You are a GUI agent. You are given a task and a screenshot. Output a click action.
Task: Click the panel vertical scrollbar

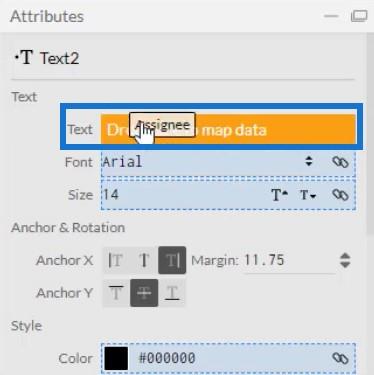pos(370,133)
